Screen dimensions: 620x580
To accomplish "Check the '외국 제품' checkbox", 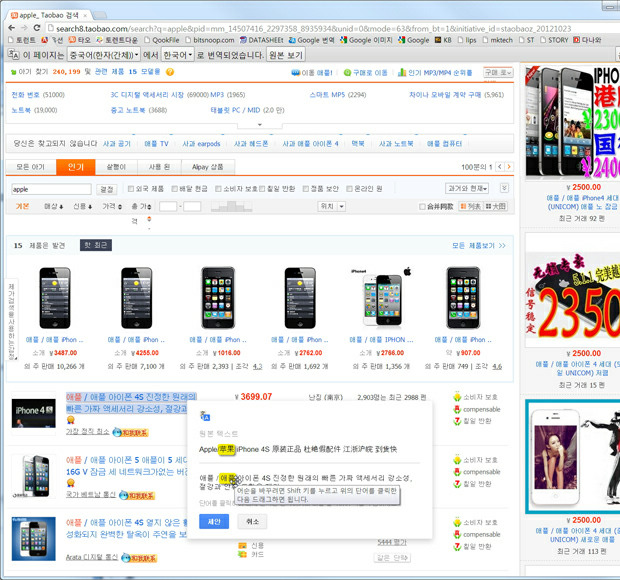I will 131,189.
